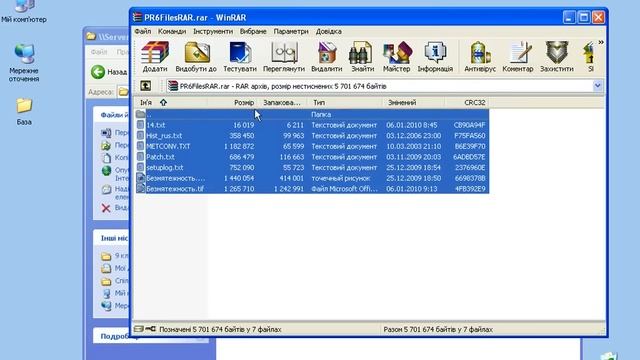
Task: Open the archive path dropdown arrow
Action: coord(598,86)
